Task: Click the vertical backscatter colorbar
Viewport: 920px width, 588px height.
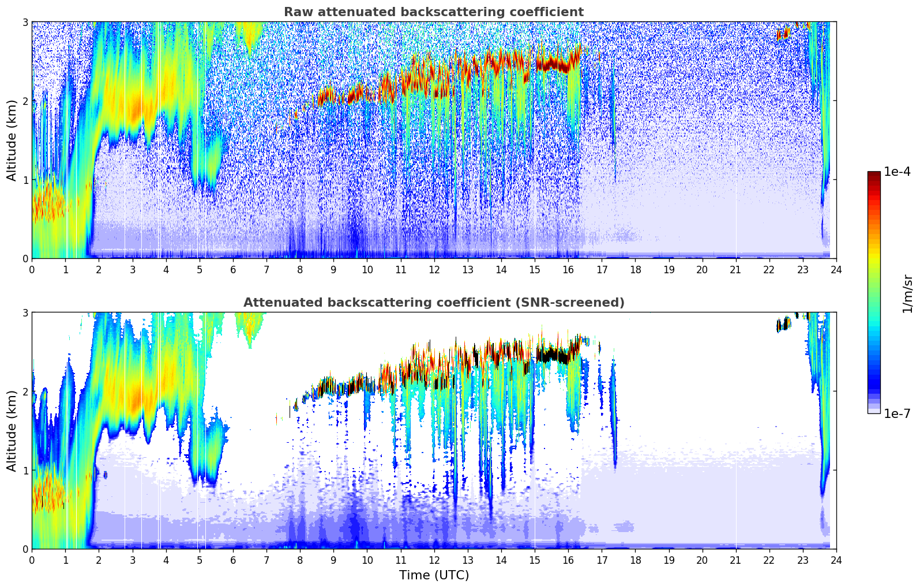Action: pos(874,292)
